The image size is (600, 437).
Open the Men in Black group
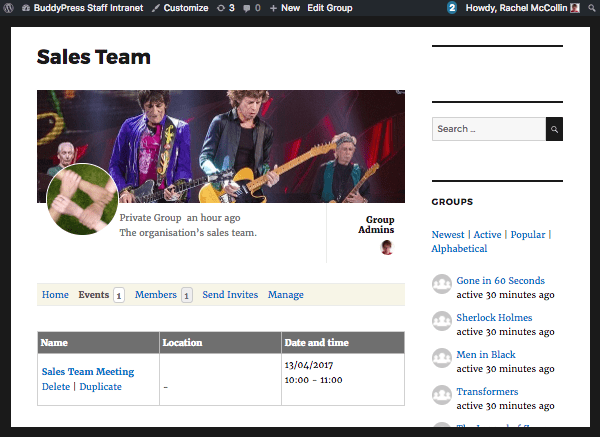point(486,355)
